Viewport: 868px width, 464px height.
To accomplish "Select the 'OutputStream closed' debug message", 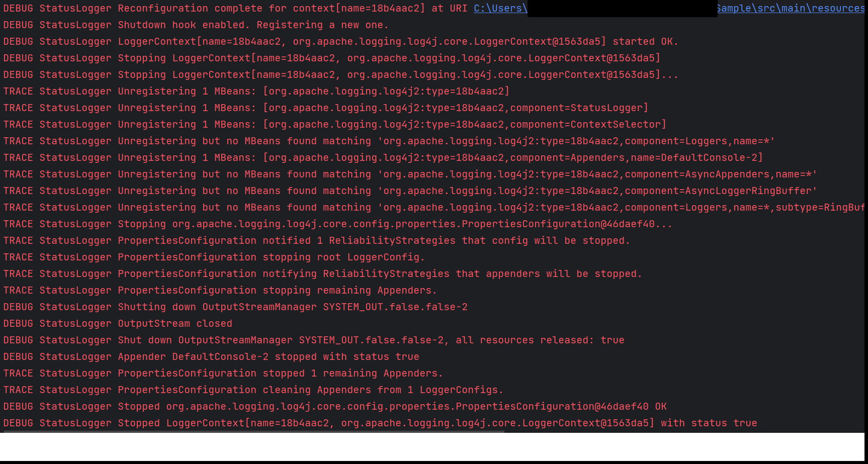I will pos(151,323).
